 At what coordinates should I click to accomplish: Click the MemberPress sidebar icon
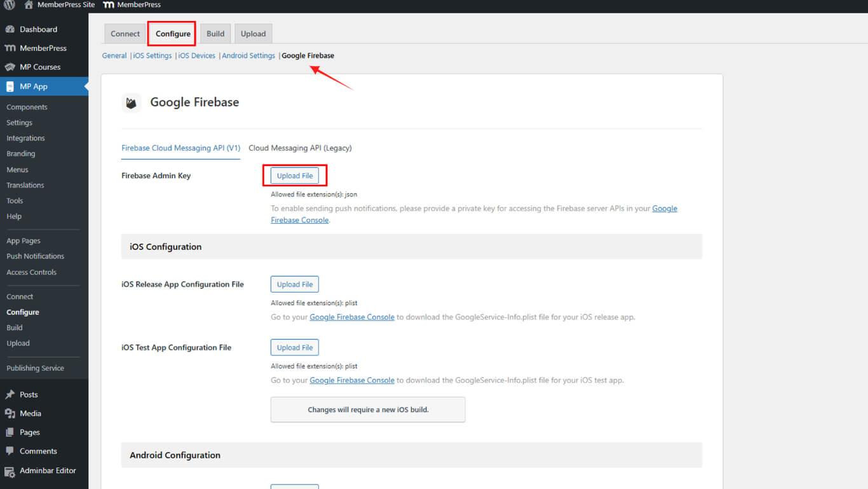pyautogui.click(x=11, y=48)
